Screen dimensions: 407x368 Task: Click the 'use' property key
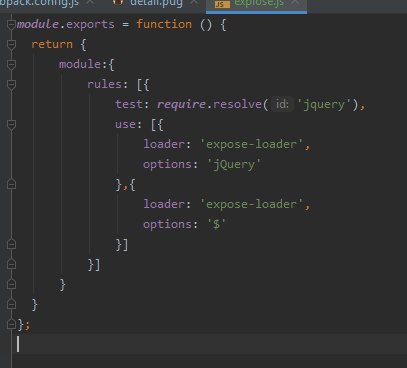pyautogui.click(x=125, y=124)
